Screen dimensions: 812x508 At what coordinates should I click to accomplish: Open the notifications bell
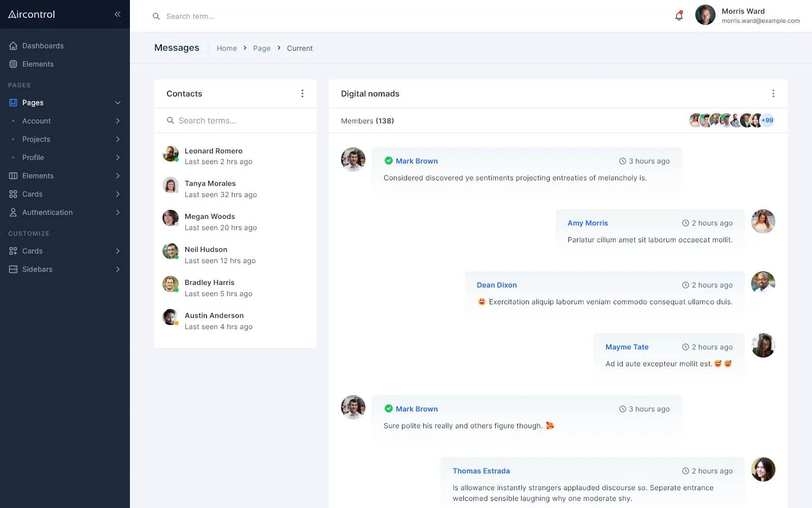coord(679,16)
